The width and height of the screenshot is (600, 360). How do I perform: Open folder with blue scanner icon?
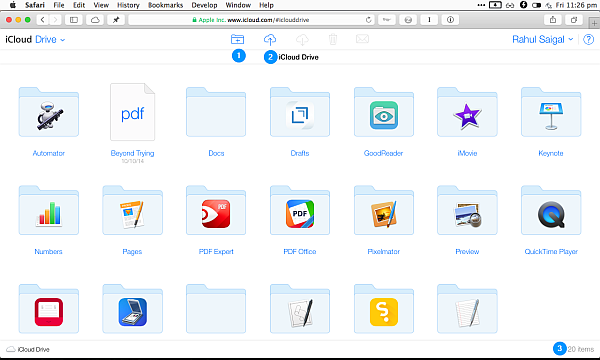pos(132,309)
